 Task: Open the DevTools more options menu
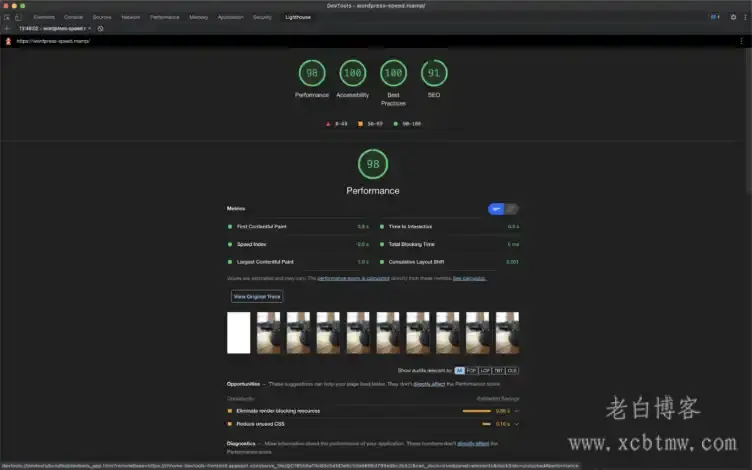(744, 17)
